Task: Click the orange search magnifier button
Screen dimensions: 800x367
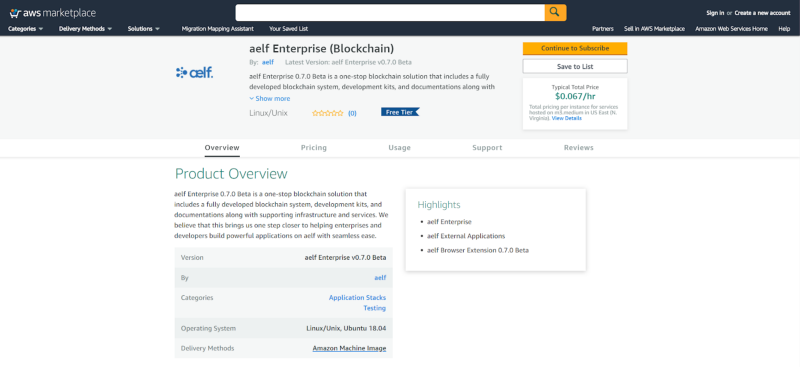Action: coord(555,12)
